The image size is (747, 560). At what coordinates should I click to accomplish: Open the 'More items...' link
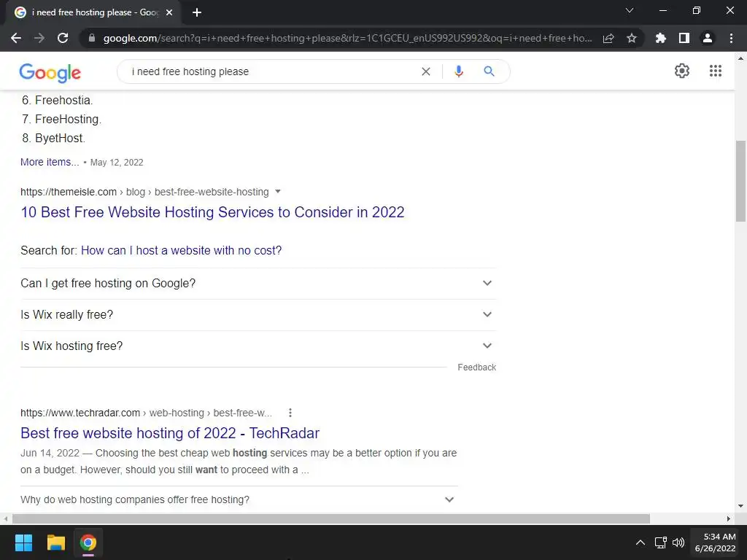[x=50, y=162]
